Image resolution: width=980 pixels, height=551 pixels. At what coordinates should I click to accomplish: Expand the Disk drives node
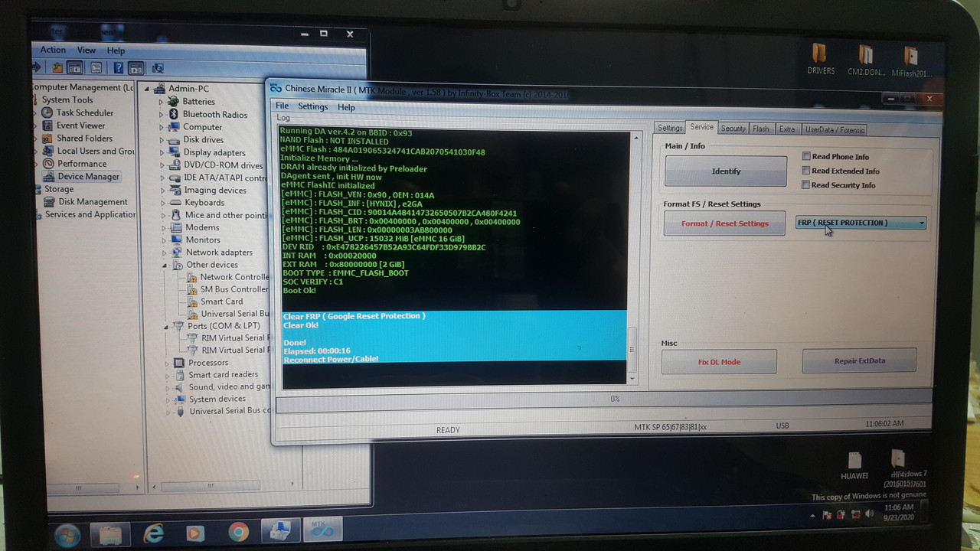point(162,140)
